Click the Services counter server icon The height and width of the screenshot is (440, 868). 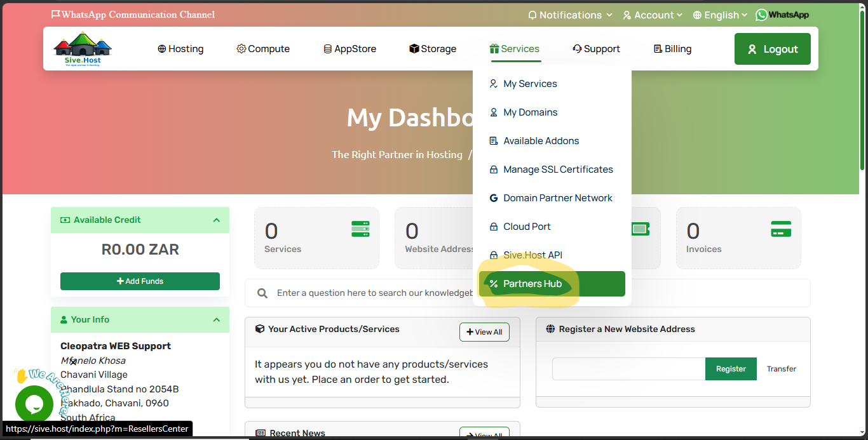coord(360,229)
